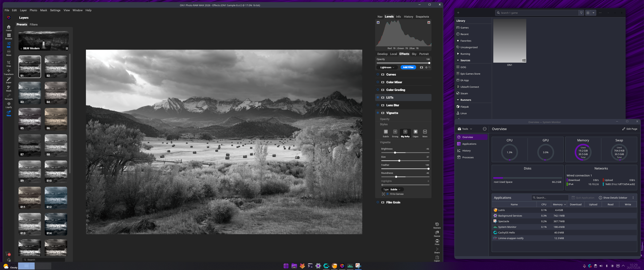Toggle the Color Grading filter on
Image resolution: width=644 pixels, height=270 pixels.
pyautogui.click(x=378, y=90)
